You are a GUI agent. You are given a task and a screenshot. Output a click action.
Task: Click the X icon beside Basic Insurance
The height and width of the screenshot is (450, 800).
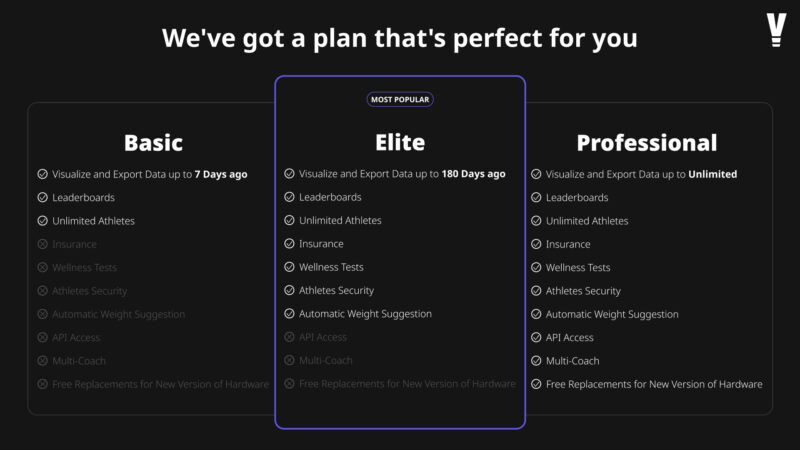pos(42,244)
